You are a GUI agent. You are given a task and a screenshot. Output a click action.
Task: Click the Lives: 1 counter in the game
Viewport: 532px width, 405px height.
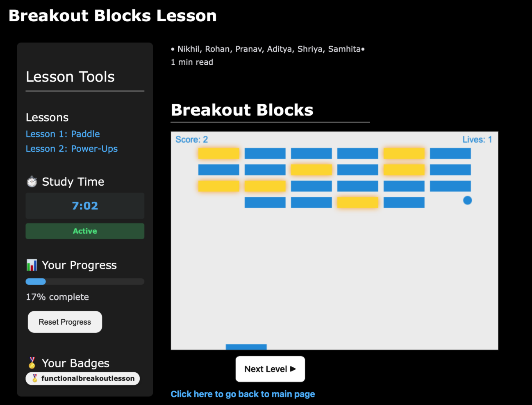[477, 139]
